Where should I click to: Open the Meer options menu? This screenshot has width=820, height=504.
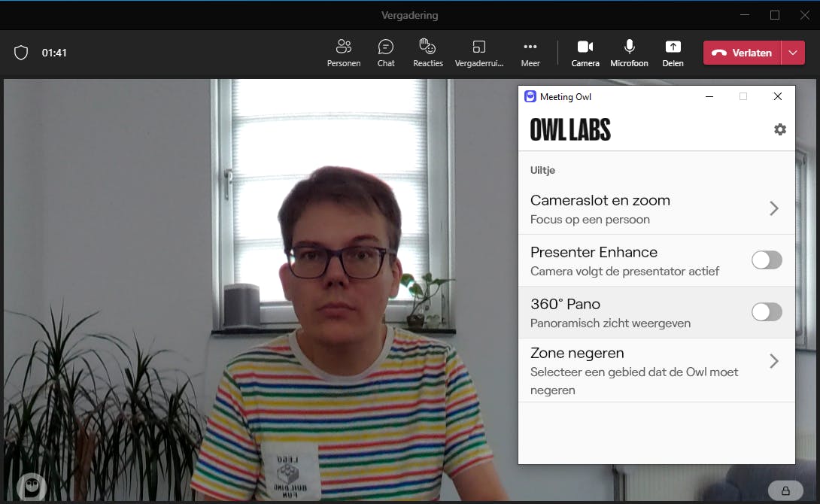pyautogui.click(x=530, y=53)
